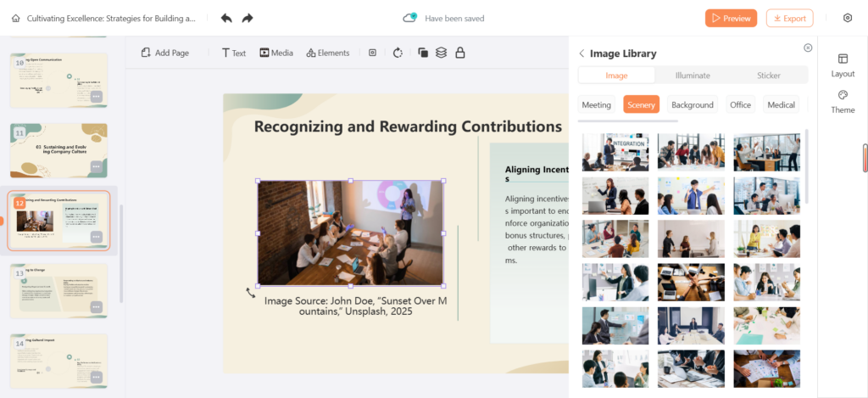The image size is (868, 398).
Task: Open more options on slide 11
Action: (97, 167)
